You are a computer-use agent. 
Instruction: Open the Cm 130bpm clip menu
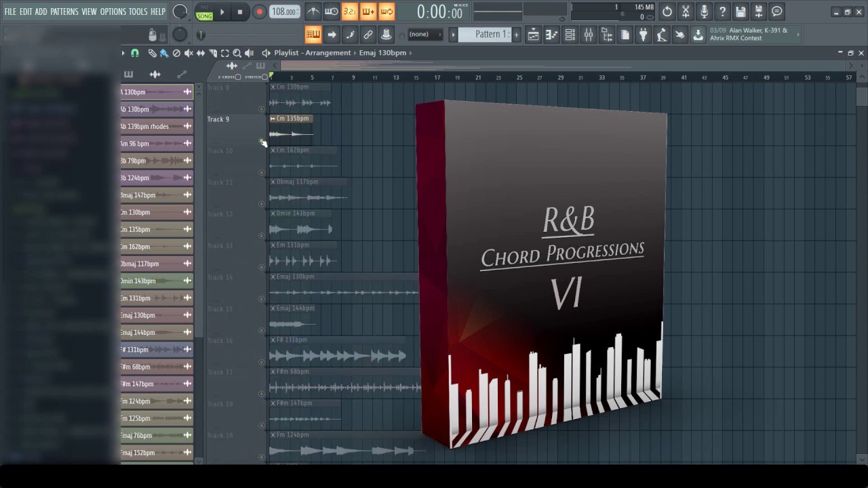coord(273,87)
